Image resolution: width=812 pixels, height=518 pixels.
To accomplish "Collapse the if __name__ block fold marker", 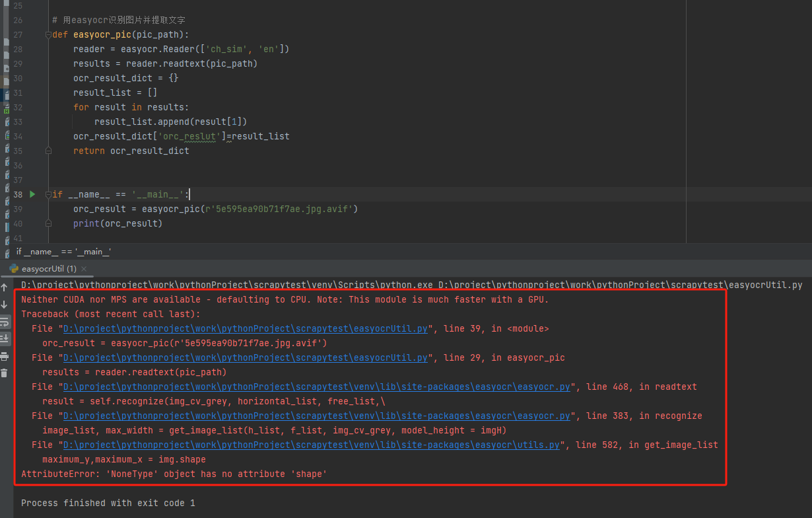I will point(48,194).
